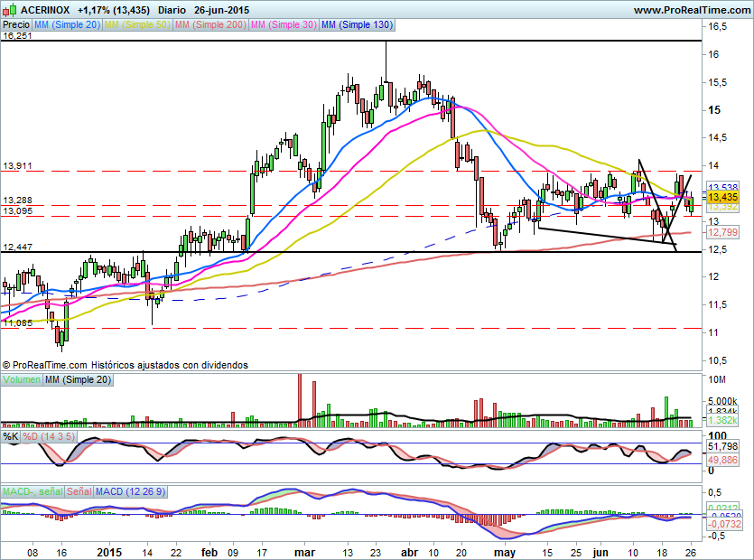Click the 13,288 horizontal level label
The width and height of the screenshot is (754, 560).
click(17, 201)
